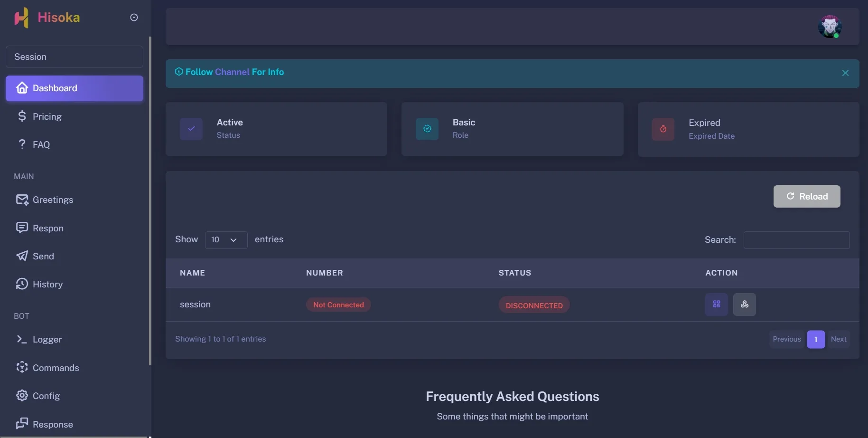Open the user avatar profile menu

pyautogui.click(x=829, y=27)
